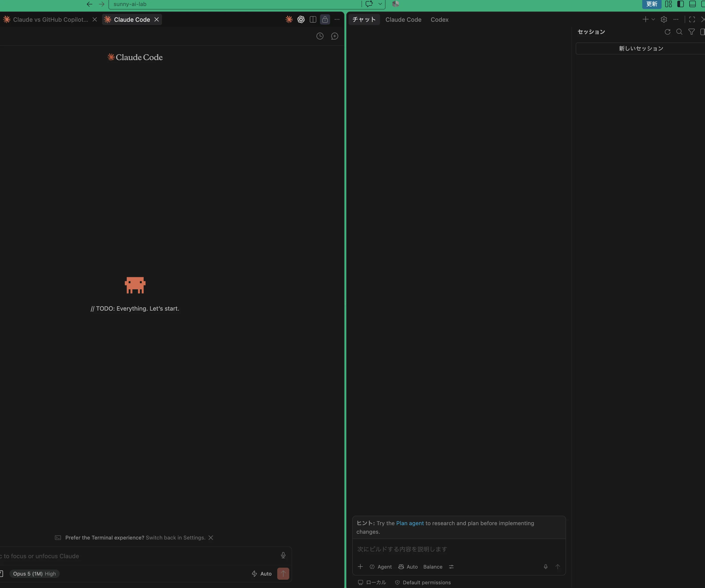Click 'Switch back in Settings.' link

(176, 538)
